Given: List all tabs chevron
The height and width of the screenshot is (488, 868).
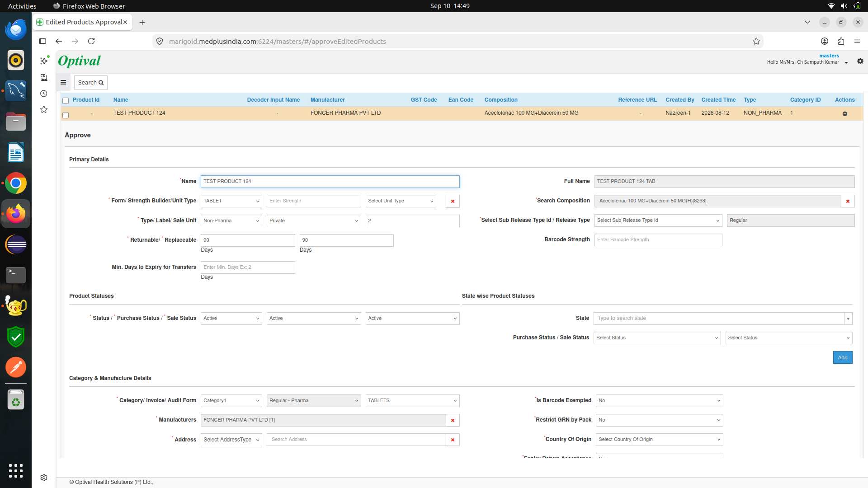Looking at the screenshot, I should pyautogui.click(x=807, y=22).
